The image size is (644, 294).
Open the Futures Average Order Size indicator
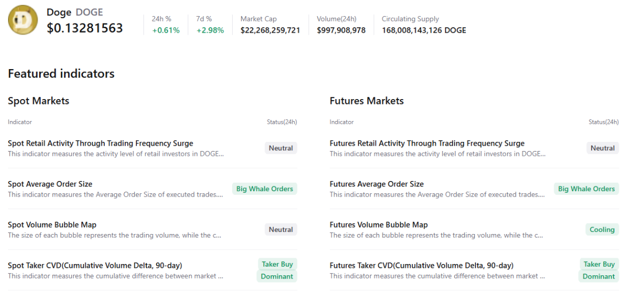(x=377, y=184)
